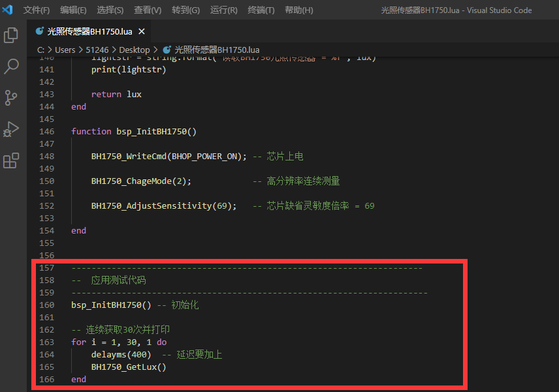Click the 芯片上电 comment

[x=278, y=157]
